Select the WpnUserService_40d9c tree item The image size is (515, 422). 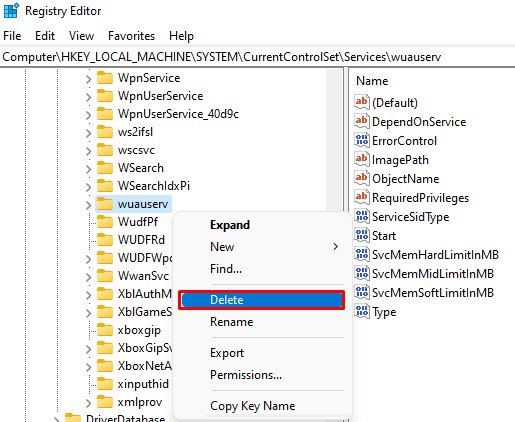coord(178,114)
